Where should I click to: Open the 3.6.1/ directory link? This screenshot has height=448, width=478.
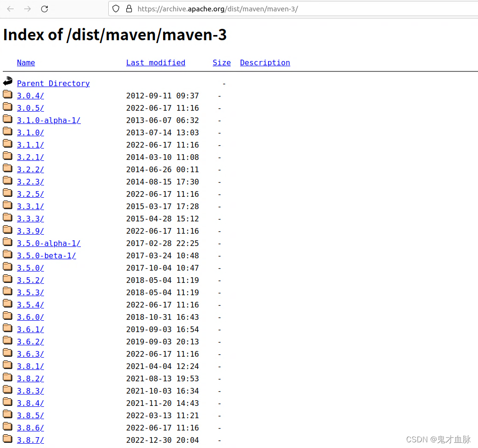pyautogui.click(x=30, y=329)
